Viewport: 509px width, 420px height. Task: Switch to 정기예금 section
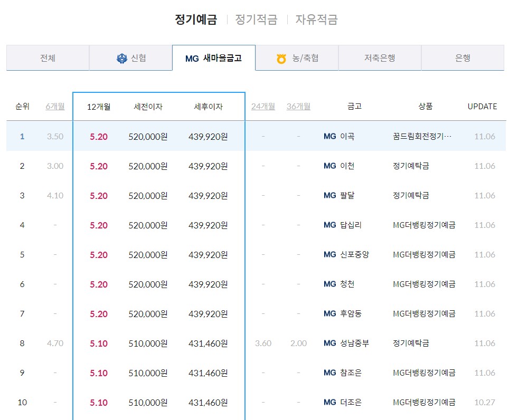(x=196, y=20)
